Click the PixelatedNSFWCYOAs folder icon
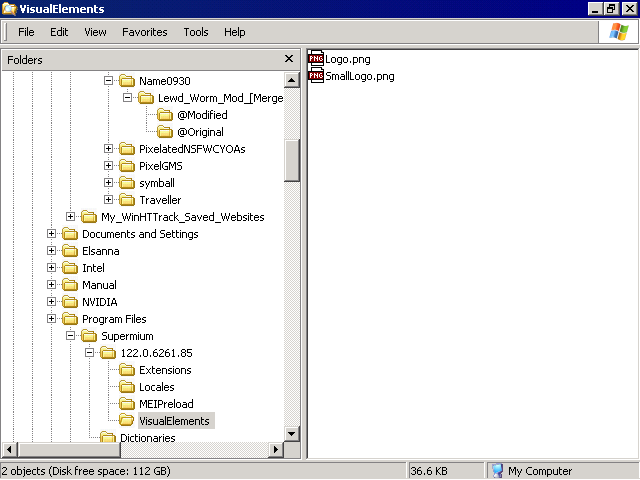 pyautogui.click(x=127, y=149)
